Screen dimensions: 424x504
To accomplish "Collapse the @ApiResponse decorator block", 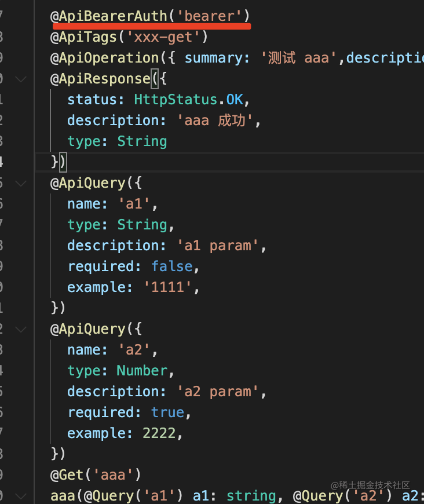I will pos(21,79).
